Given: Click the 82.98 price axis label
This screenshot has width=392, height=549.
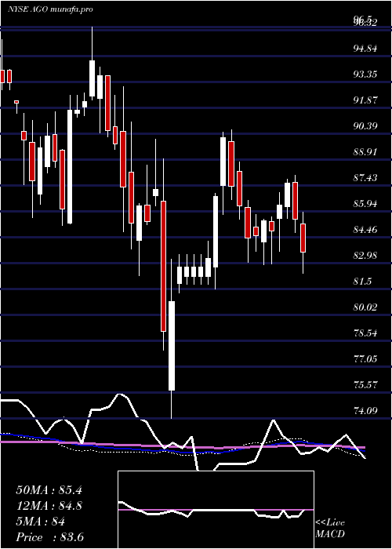Looking at the screenshot, I should (x=365, y=256).
